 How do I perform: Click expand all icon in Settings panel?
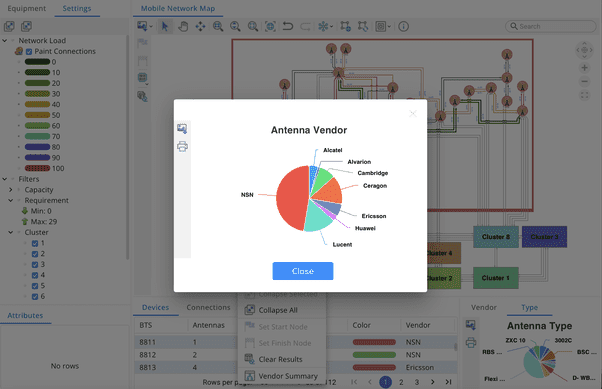[9, 26]
